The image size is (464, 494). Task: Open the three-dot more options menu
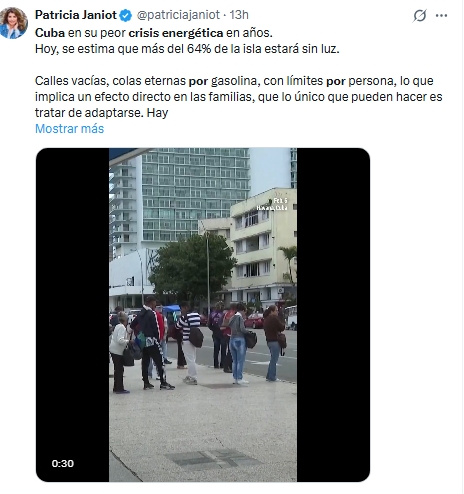tap(441, 15)
